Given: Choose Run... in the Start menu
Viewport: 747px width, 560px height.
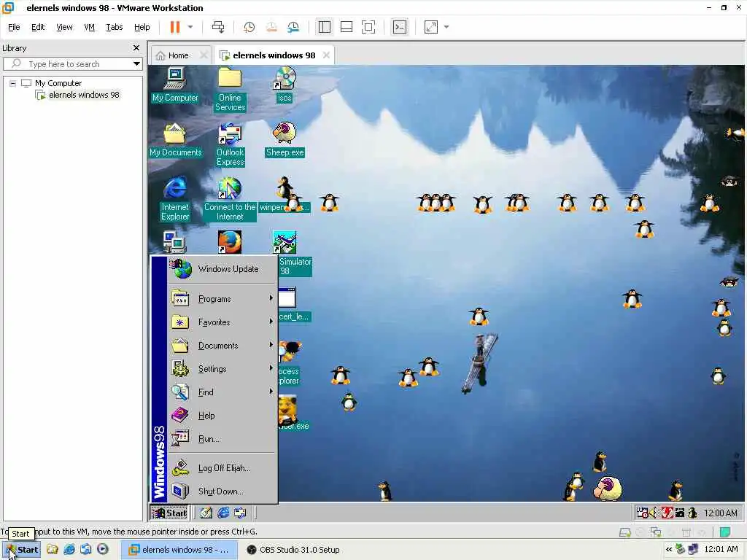Looking at the screenshot, I should click(x=222, y=439).
